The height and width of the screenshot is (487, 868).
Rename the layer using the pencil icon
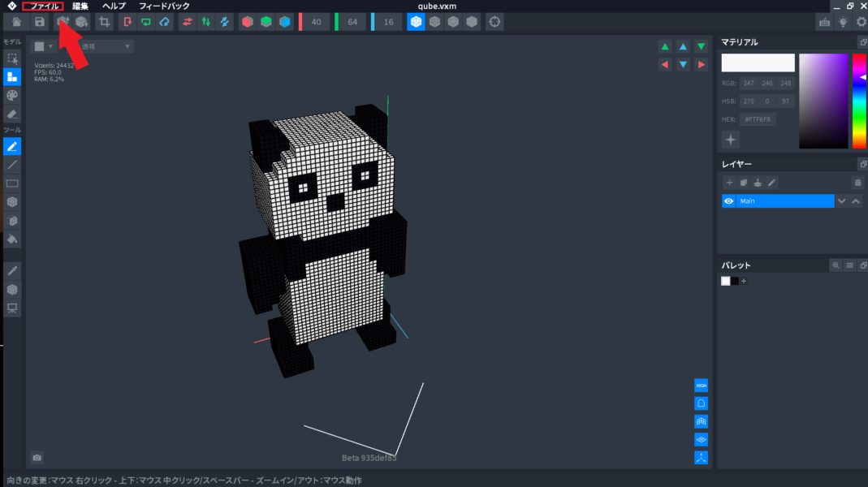[771, 183]
